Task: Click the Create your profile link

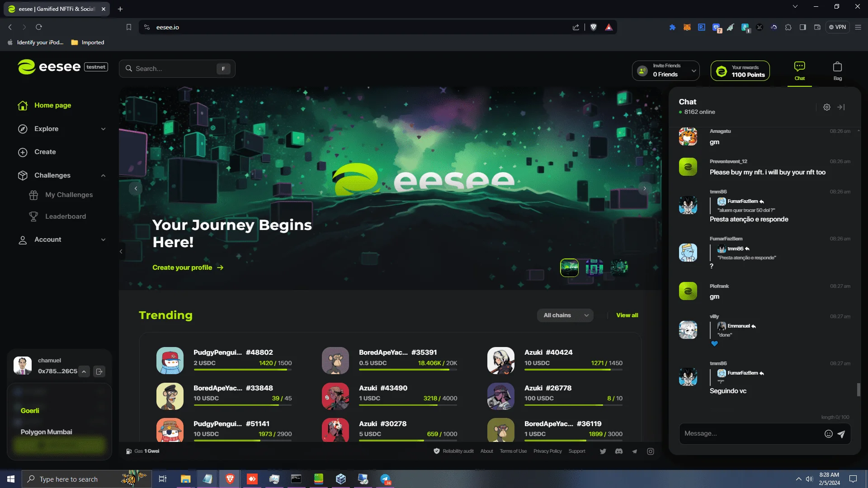Action: click(188, 267)
